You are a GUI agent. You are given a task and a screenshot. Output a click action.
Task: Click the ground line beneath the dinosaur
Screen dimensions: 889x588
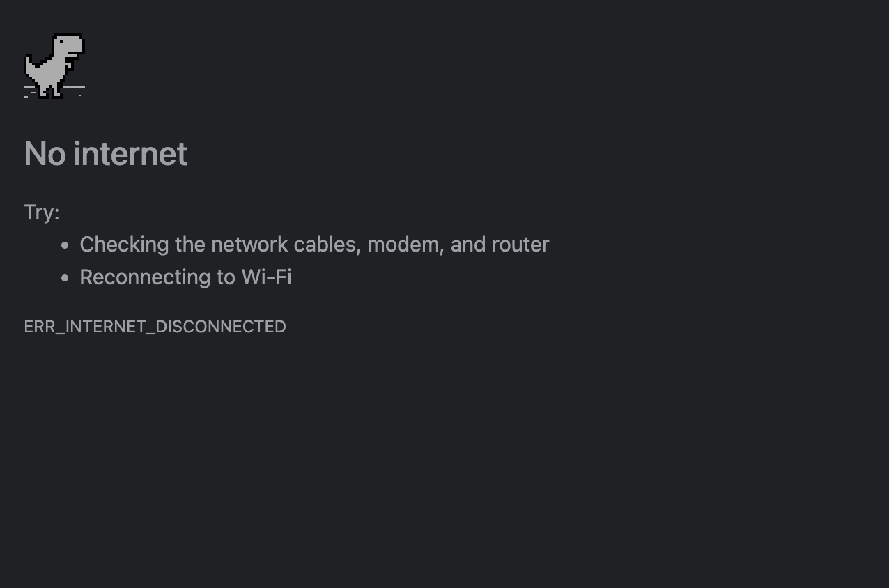click(x=54, y=88)
